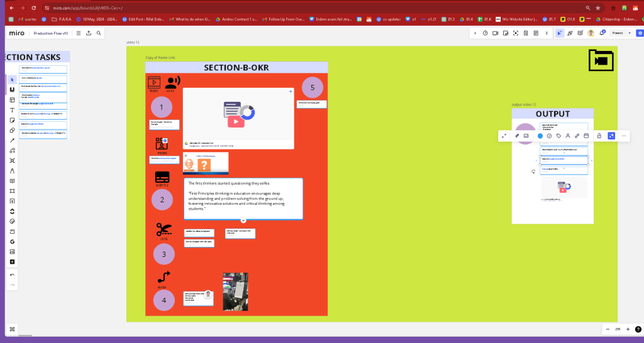Select the OUTPUT frame title
Screen dimensions: 644x343
click(552, 114)
